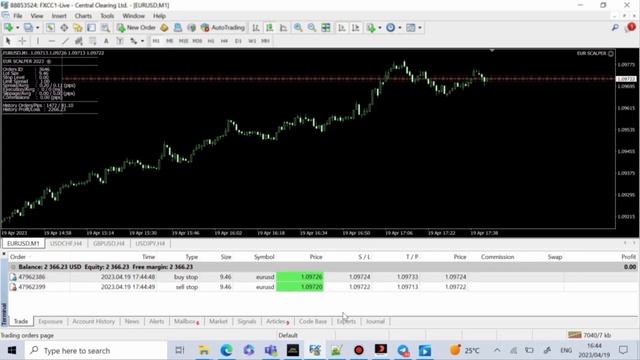This screenshot has height=360, width=640.
Task: Expand the Arrows tool dropdown
Action: pyautogui.click(x=142, y=41)
